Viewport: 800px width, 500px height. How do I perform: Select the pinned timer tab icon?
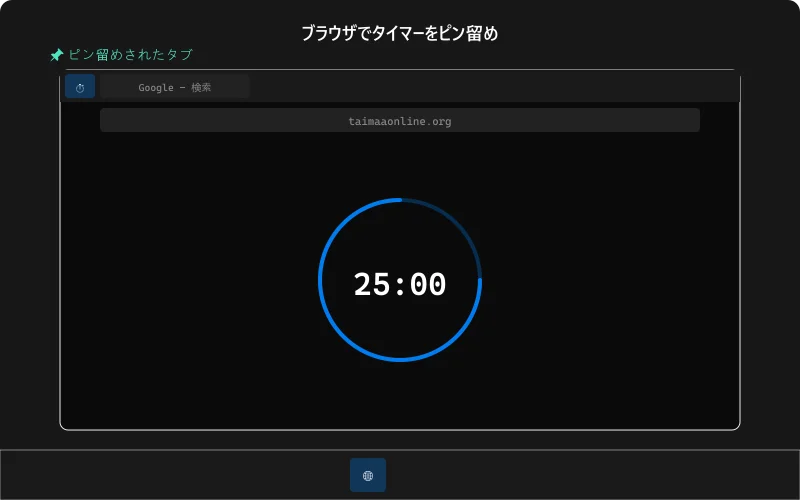click(x=80, y=86)
